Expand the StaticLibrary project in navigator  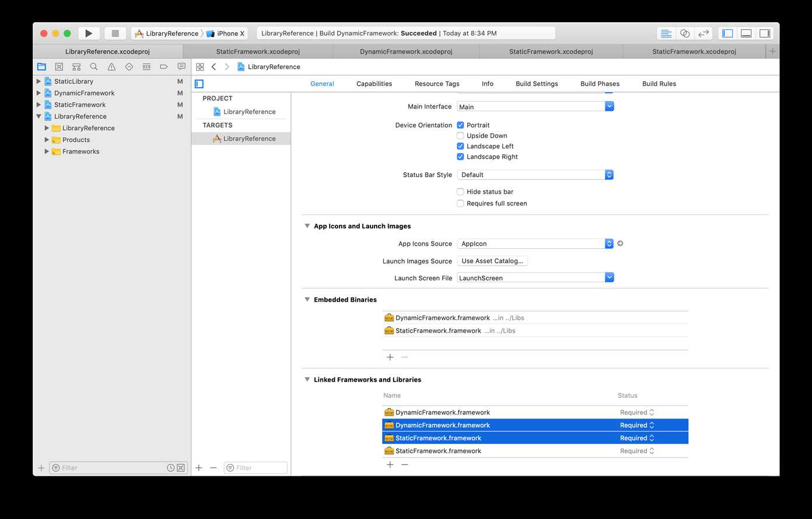point(38,81)
